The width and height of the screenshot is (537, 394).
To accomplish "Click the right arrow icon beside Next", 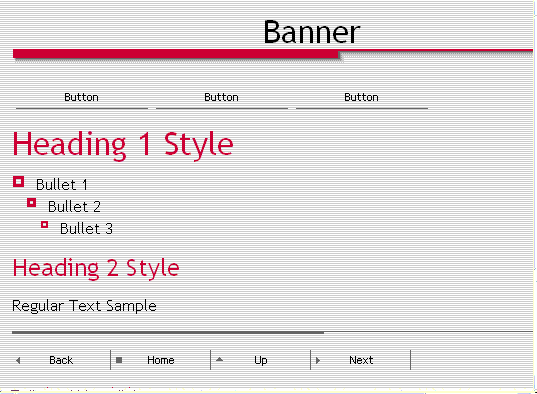I will tap(318, 360).
